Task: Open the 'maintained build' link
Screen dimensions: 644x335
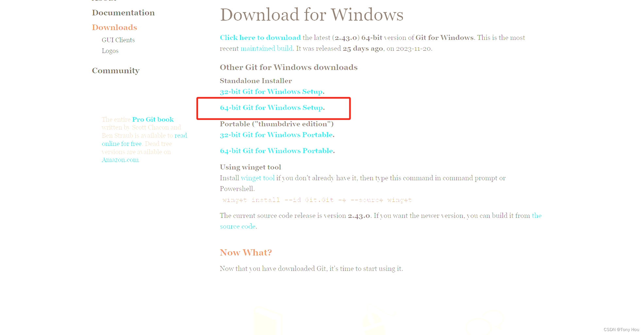Action: 267,48
